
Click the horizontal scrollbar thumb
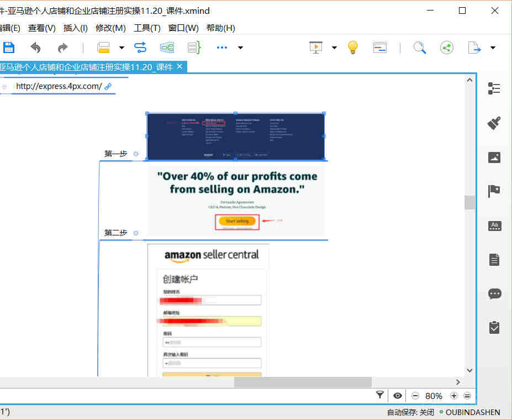303,382
